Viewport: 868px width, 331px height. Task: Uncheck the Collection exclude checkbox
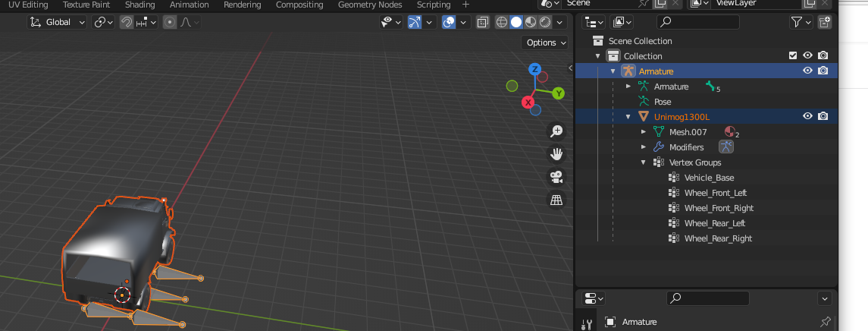793,55
